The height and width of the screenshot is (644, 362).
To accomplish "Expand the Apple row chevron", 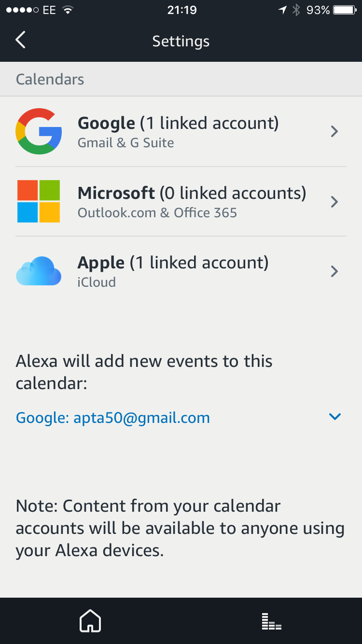I will 334,271.
